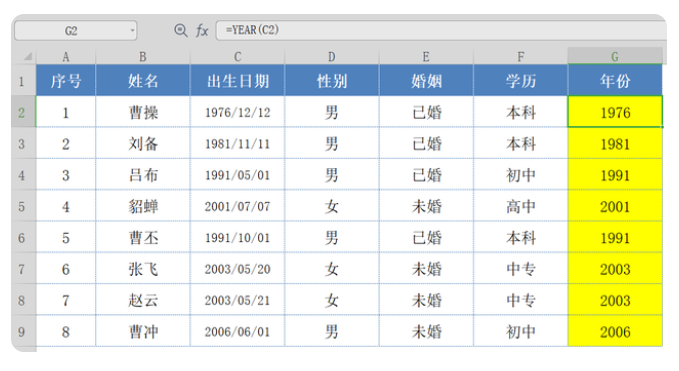Select the cell containing 张飞

(143, 269)
